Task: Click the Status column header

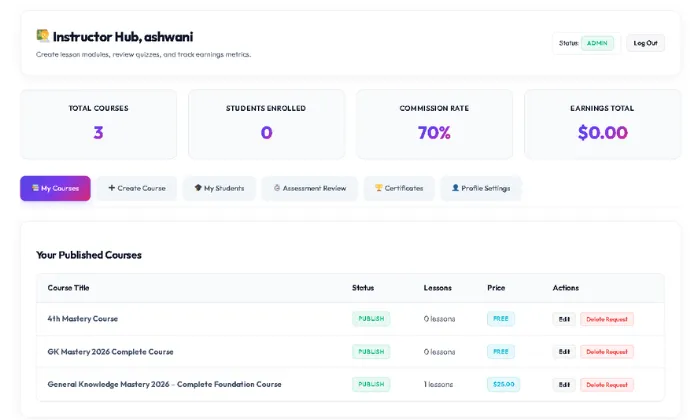Action: [363, 288]
